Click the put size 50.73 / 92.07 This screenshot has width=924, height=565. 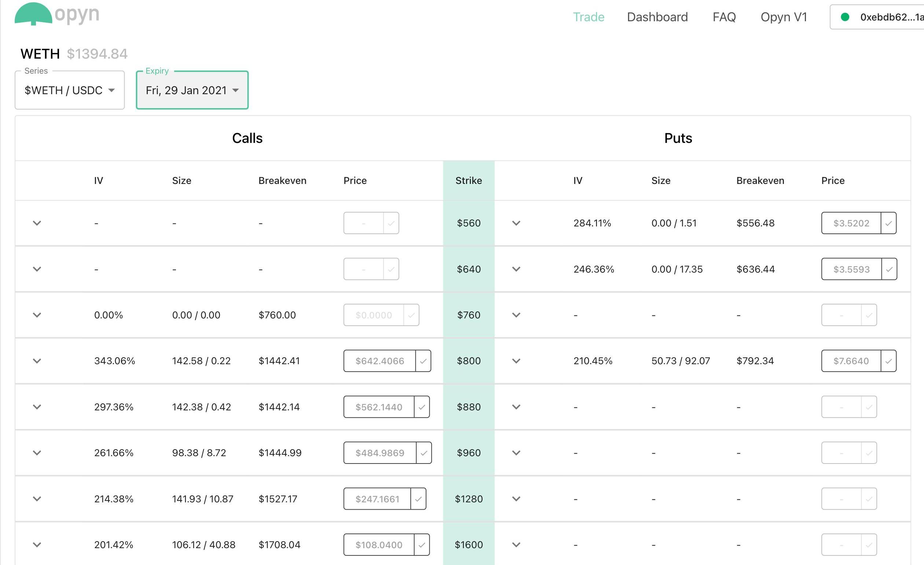tap(681, 361)
